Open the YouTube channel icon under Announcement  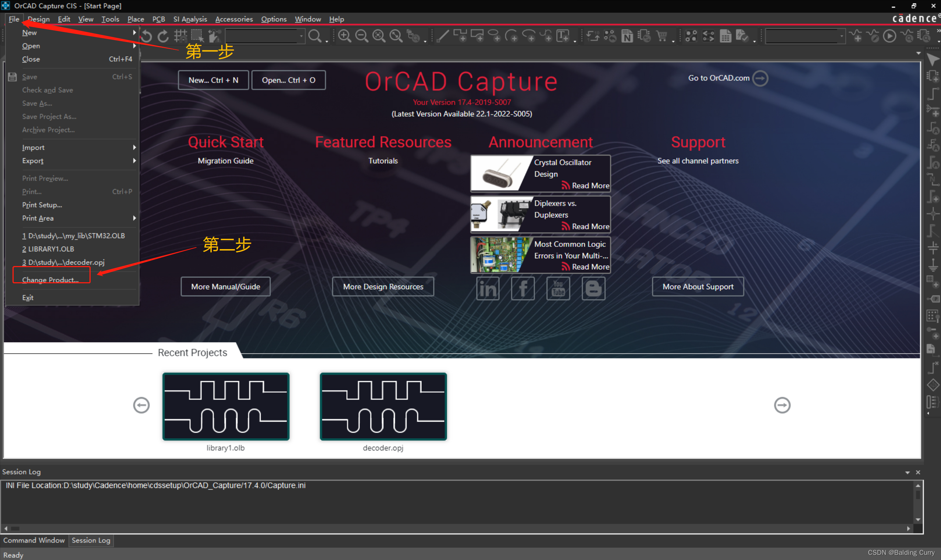pos(558,288)
